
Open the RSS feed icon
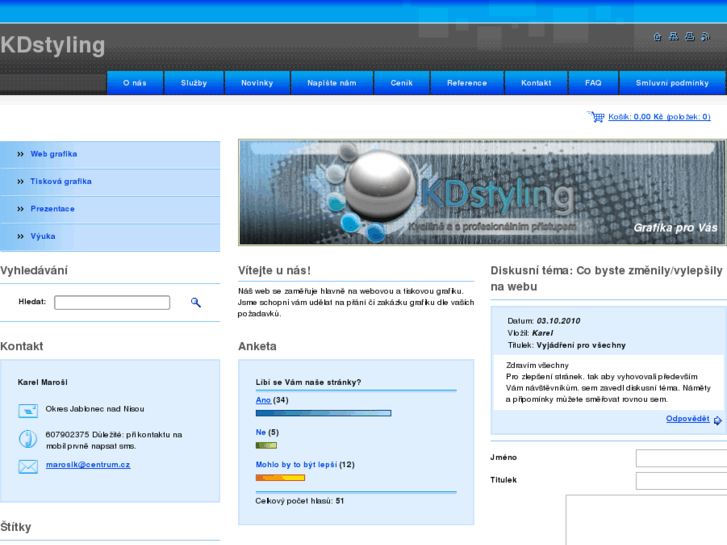(706, 37)
